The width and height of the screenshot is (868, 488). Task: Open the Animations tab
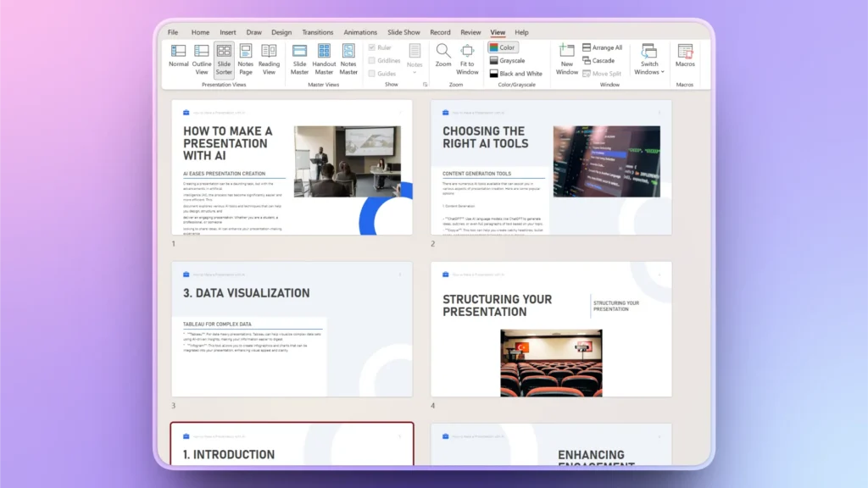click(360, 32)
